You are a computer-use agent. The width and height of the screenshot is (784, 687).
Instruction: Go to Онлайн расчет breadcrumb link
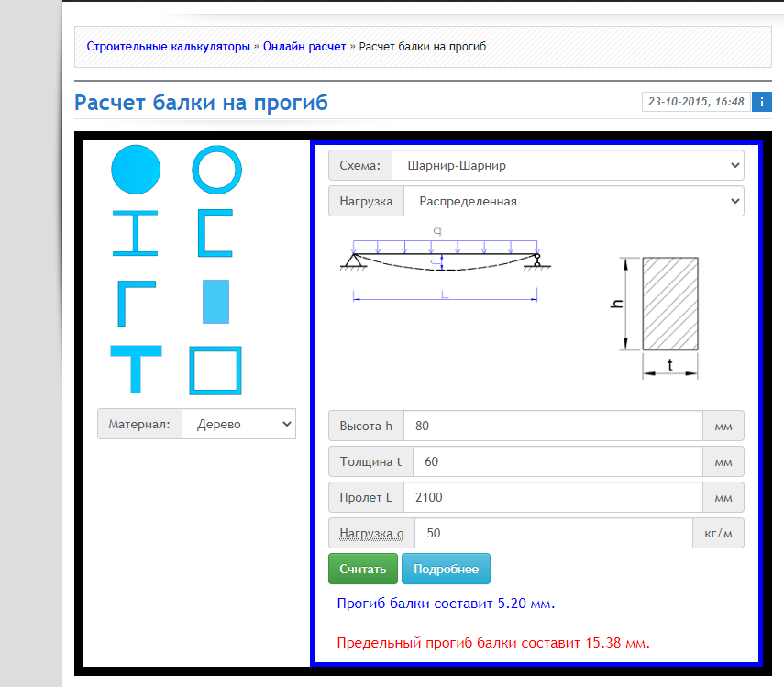[304, 46]
